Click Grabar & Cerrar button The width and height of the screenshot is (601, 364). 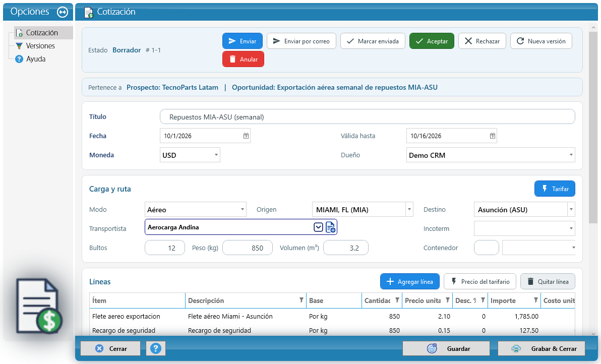542,348
